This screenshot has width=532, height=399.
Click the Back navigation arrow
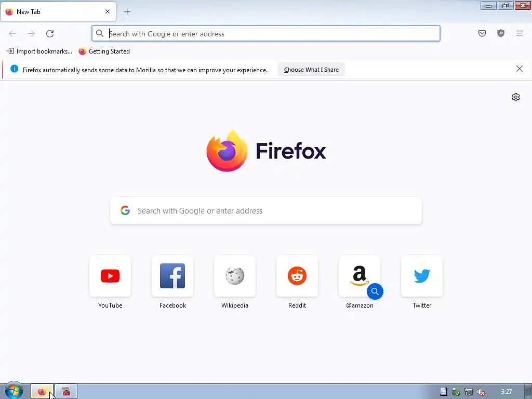(x=12, y=34)
